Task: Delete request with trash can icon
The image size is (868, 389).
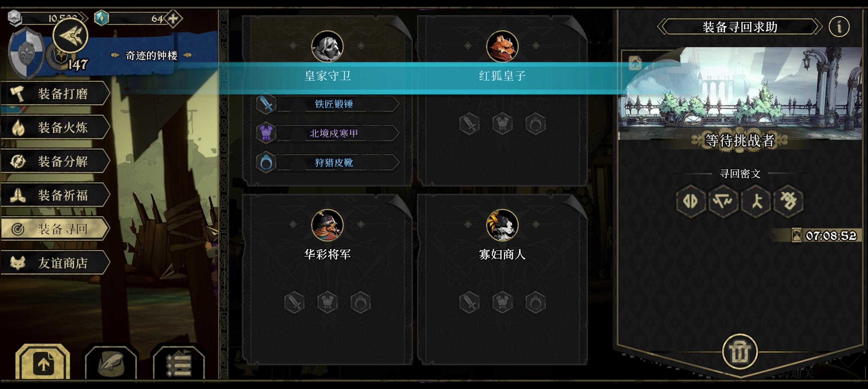Action: click(x=740, y=352)
